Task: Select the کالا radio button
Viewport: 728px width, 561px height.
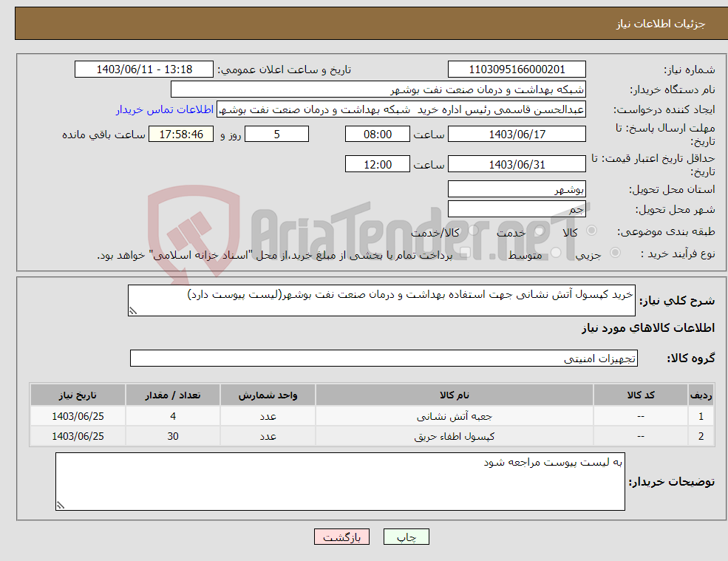Action: click(591, 231)
